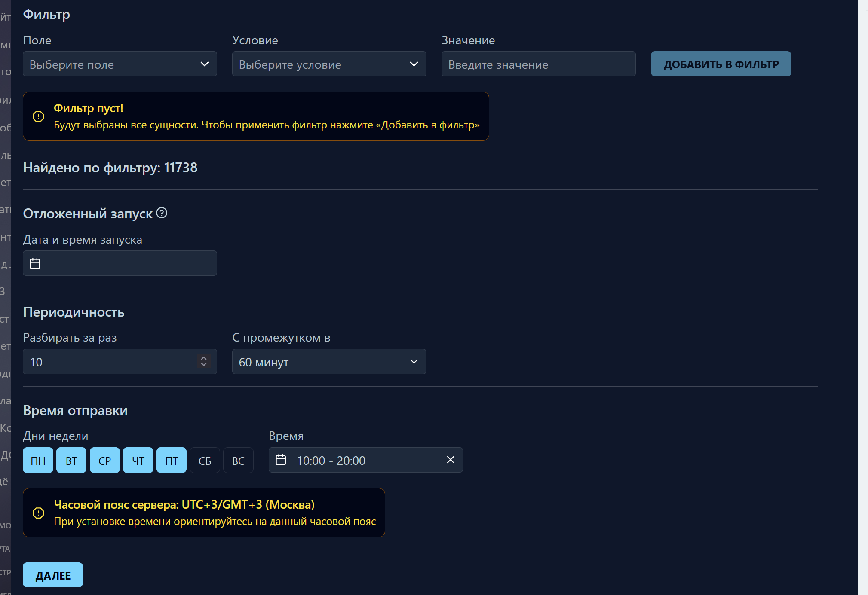The height and width of the screenshot is (595, 868).
Task: Click the calendar icon in the time range field
Action: (281, 460)
